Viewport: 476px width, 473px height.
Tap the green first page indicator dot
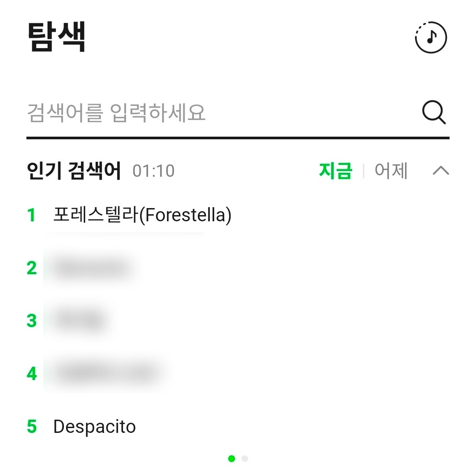[231, 459]
